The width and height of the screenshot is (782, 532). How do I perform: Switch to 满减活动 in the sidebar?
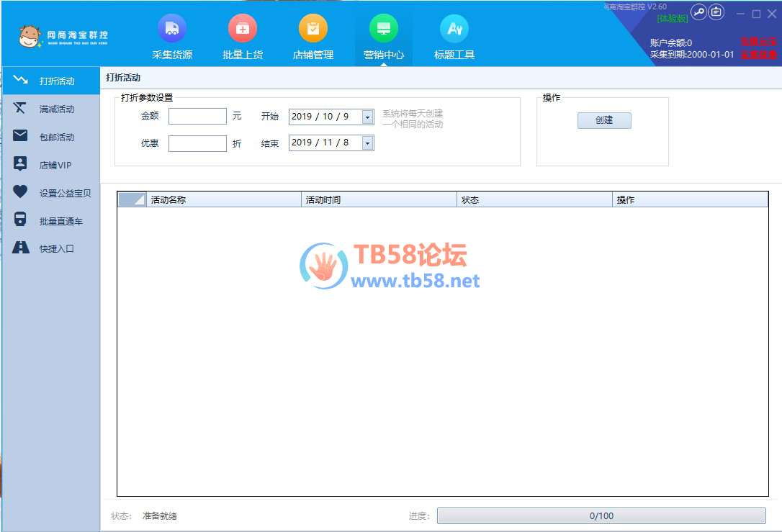pos(51,109)
